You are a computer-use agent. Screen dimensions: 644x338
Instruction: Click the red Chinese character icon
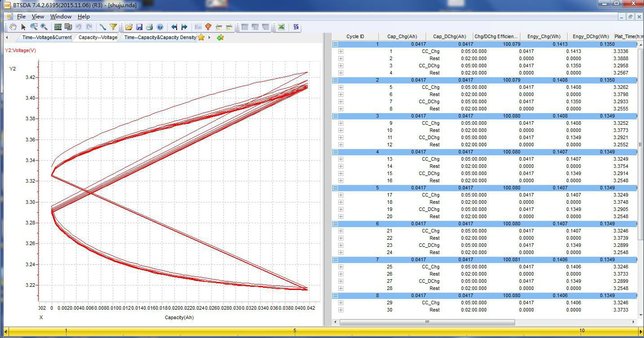point(208,27)
